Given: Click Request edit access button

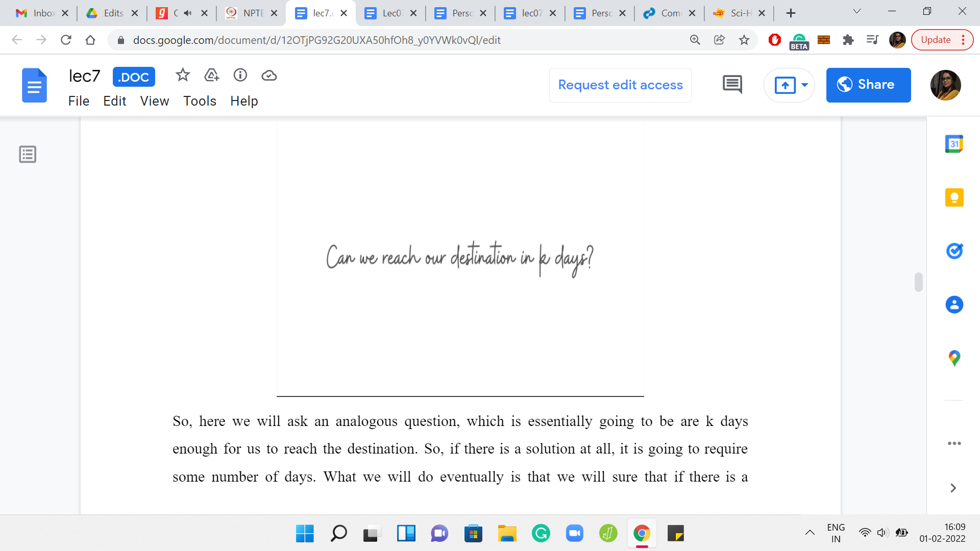Looking at the screenshot, I should pos(620,85).
